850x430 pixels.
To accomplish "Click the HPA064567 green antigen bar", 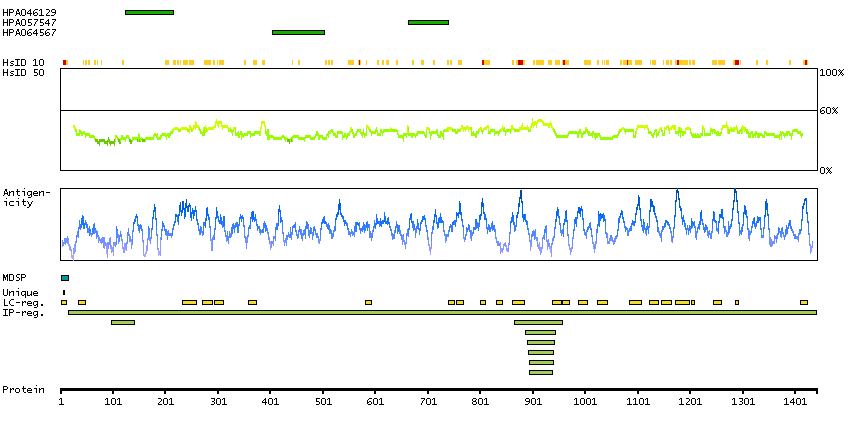I will coord(298,32).
